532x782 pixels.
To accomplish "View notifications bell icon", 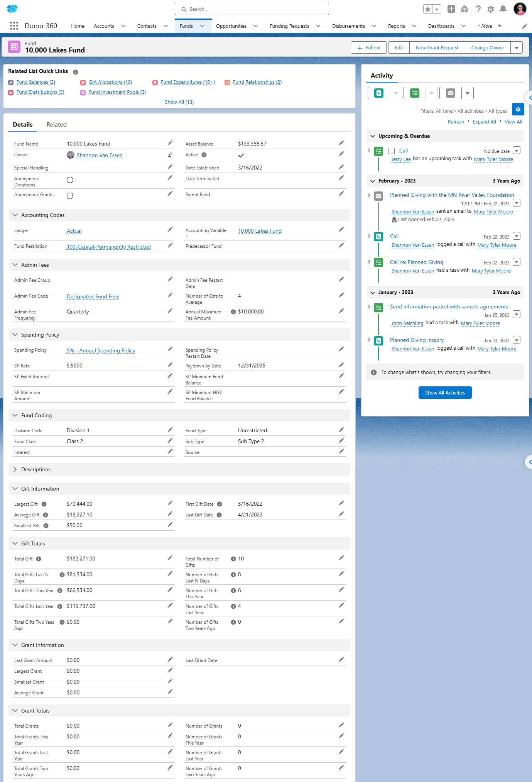I will [x=503, y=9].
